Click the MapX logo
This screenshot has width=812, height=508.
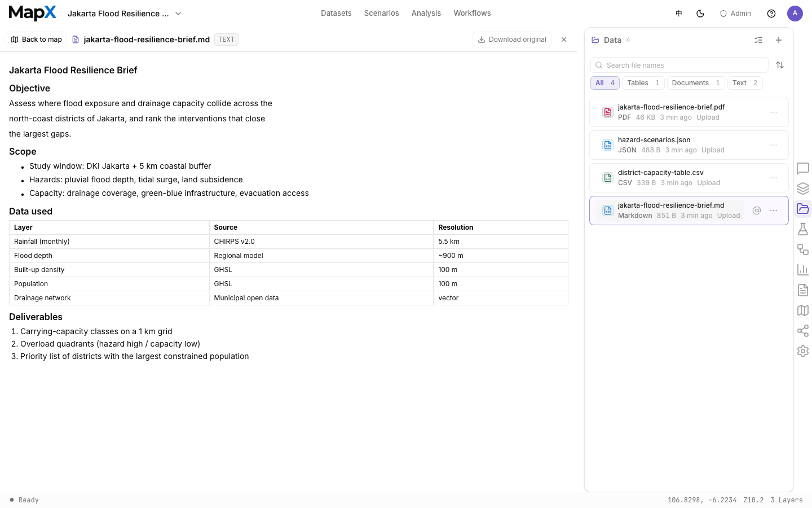[x=33, y=13]
